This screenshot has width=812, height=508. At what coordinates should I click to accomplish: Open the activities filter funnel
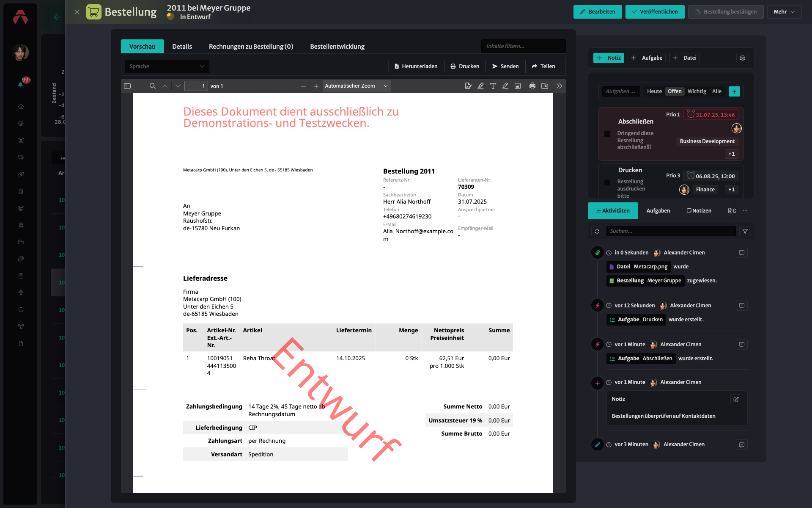coord(745,231)
